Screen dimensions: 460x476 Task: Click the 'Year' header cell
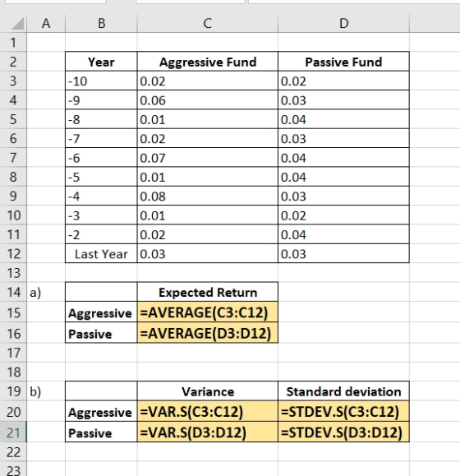pos(101,62)
